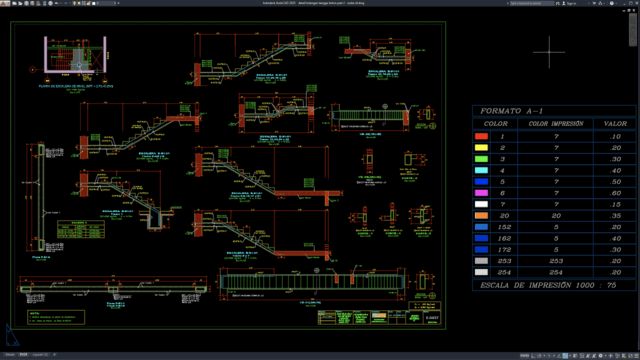Toggle Object Snap Tracking in status bar
Viewport: 640px width, 360px height.
(559, 356)
